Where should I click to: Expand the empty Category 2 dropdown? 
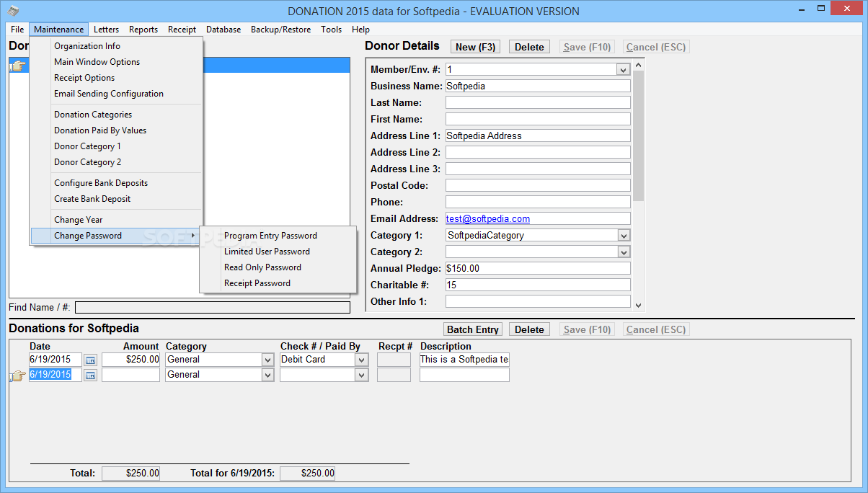pos(623,252)
